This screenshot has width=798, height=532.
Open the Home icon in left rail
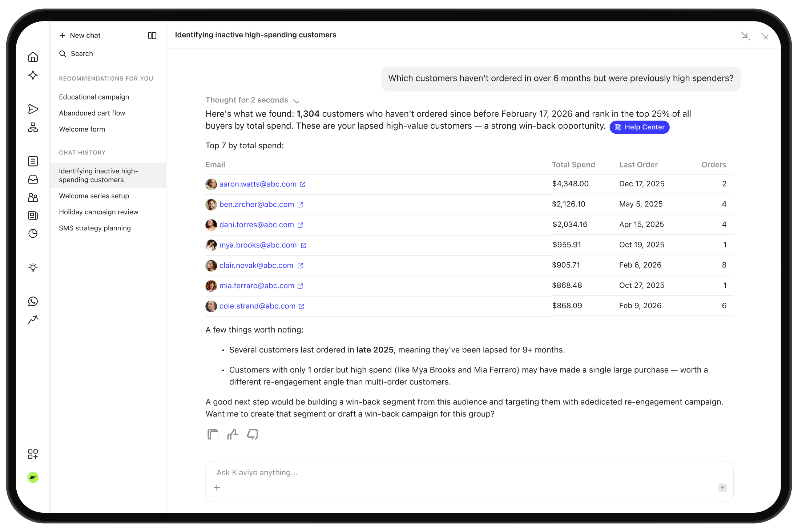point(33,57)
